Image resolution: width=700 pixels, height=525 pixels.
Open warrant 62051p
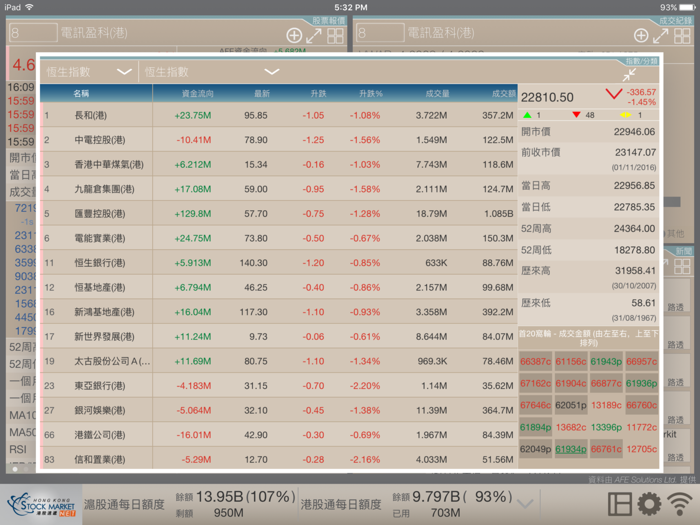click(571, 405)
